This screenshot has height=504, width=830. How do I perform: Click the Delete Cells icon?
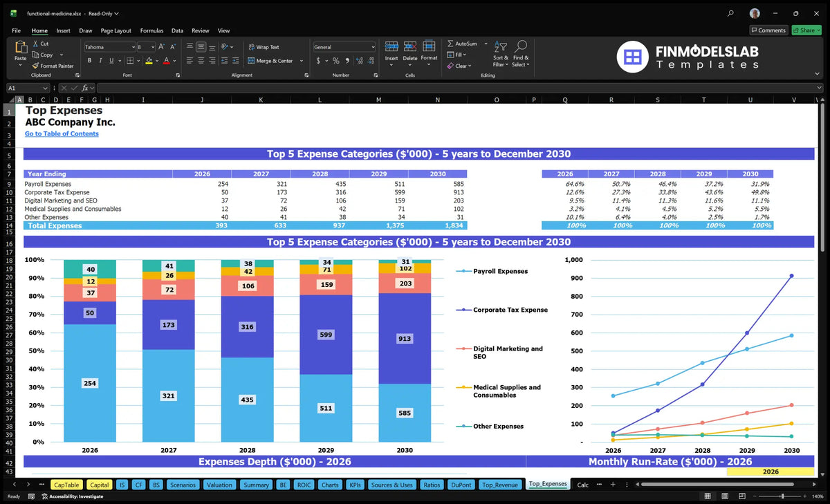[x=410, y=46]
